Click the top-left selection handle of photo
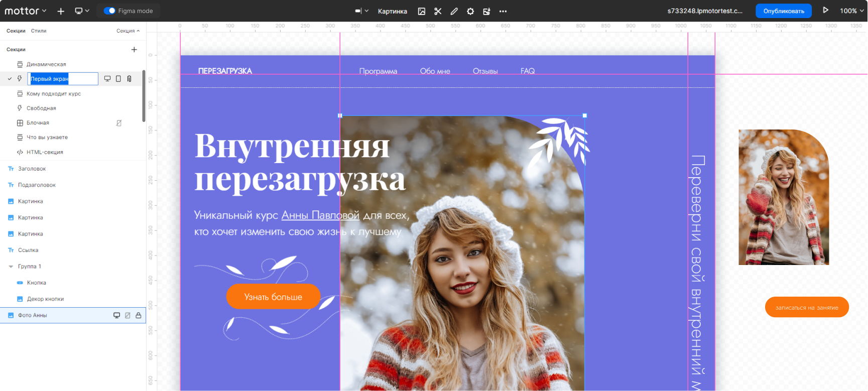The width and height of the screenshot is (868, 391). pyautogui.click(x=340, y=115)
